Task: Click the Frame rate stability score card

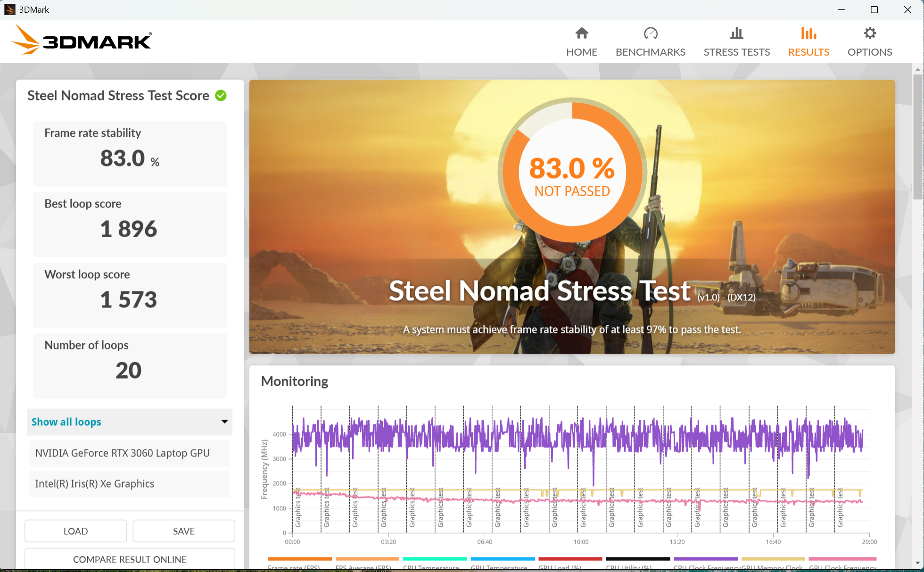Action: [x=130, y=154]
